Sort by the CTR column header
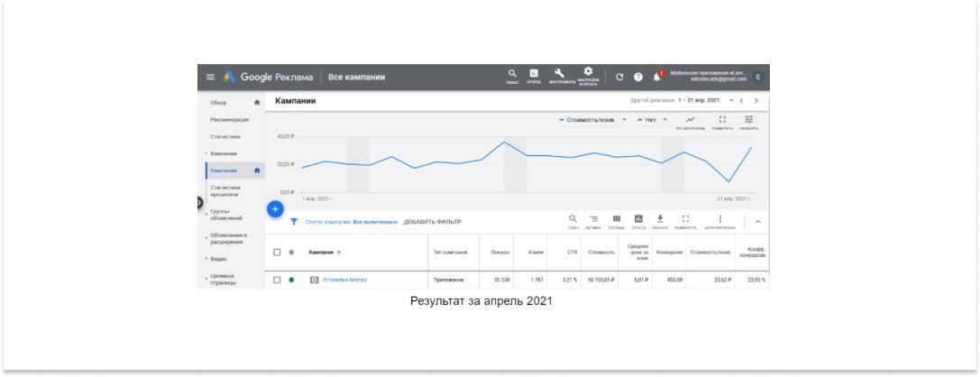Image resolution: width=980 pixels, height=377 pixels. tap(572, 253)
